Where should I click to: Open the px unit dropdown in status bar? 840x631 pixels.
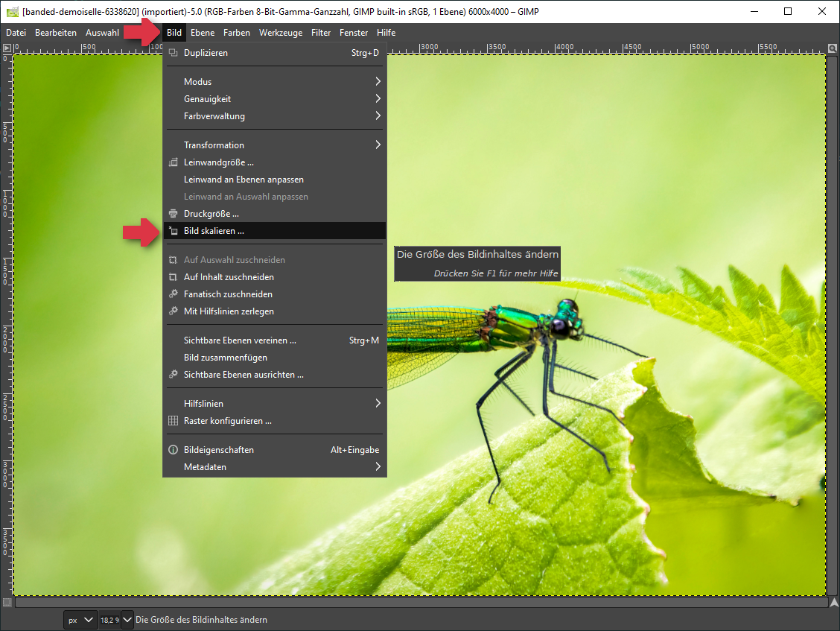80,620
